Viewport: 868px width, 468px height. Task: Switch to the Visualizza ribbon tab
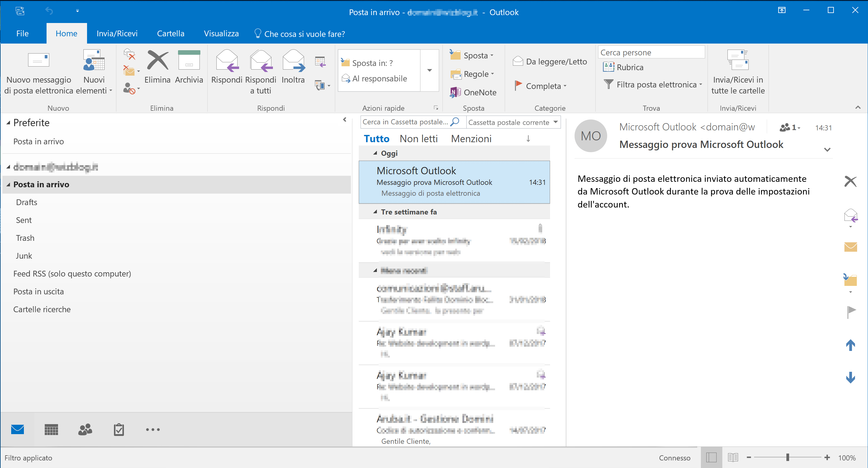(x=221, y=33)
